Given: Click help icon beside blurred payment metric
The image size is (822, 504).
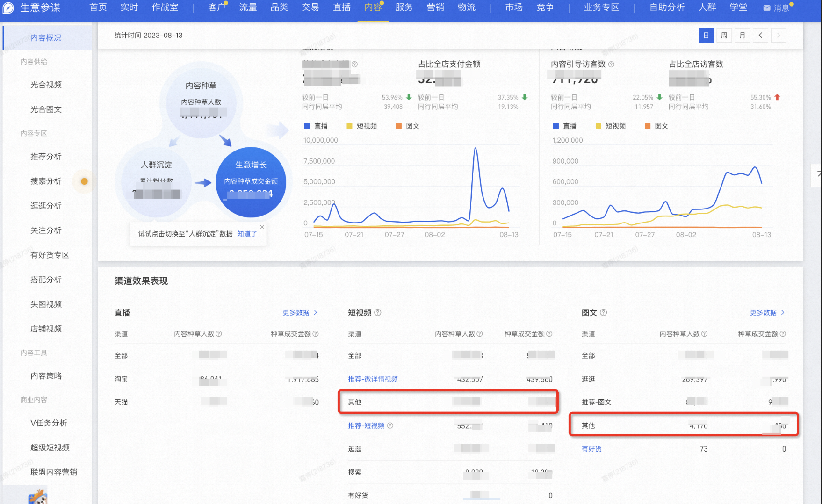Looking at the screenshot, I should (x=354, y=64).
